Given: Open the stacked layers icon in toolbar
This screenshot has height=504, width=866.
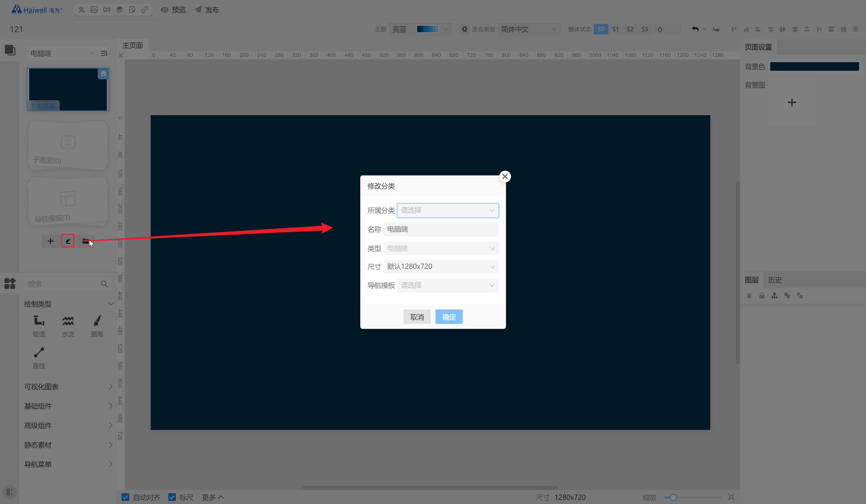Looking at the screenshot, I should point(120,10).
